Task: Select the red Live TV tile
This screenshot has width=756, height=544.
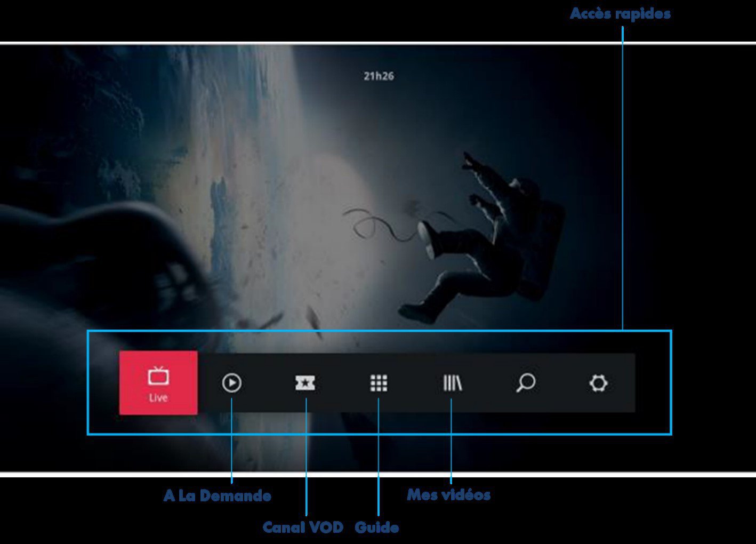Action: [x=158, y=382]
